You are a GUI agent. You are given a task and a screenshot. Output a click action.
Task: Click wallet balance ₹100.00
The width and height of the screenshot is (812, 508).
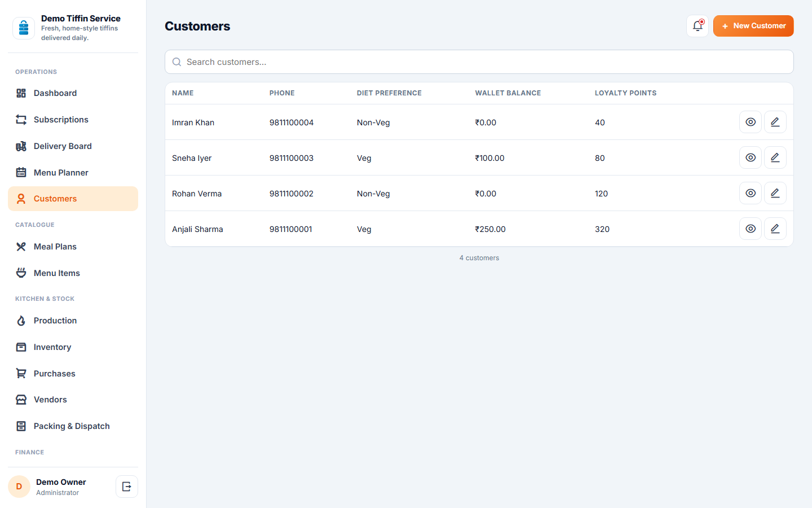point(490,158)
